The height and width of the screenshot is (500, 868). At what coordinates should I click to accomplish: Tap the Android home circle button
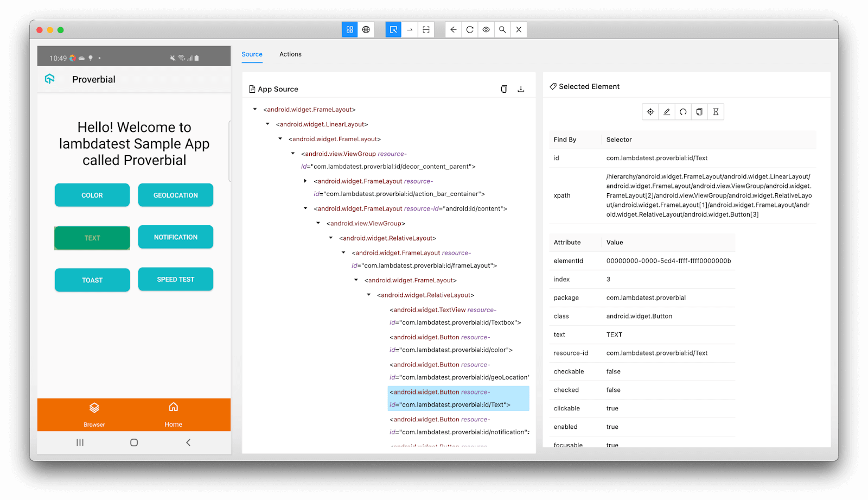(x=134, y=442)
